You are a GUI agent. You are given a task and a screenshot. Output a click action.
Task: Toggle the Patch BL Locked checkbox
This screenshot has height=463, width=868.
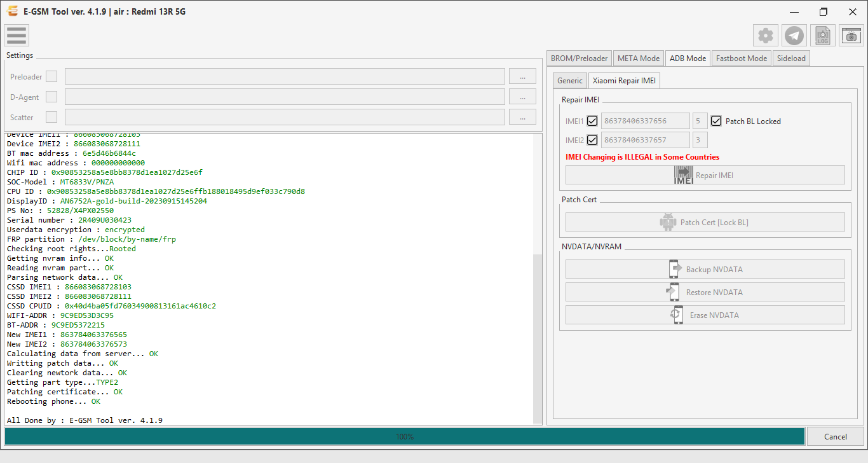pos(716,121)
